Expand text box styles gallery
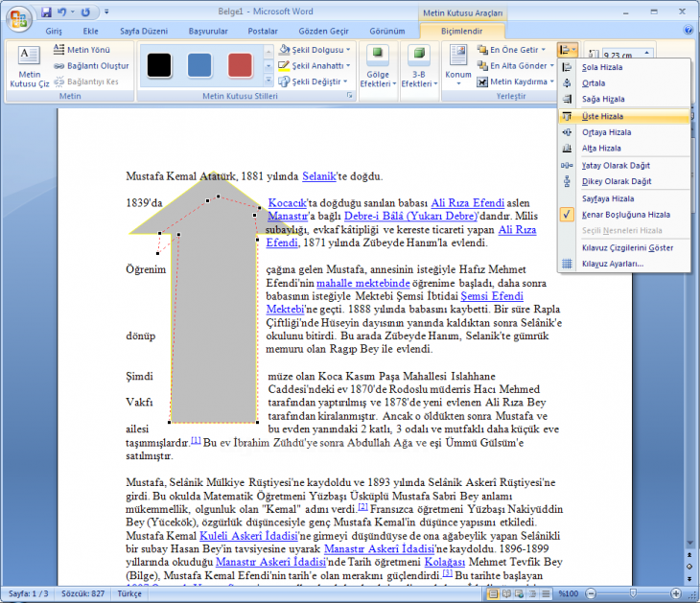 pyautogui.click(x=268, y=81)
